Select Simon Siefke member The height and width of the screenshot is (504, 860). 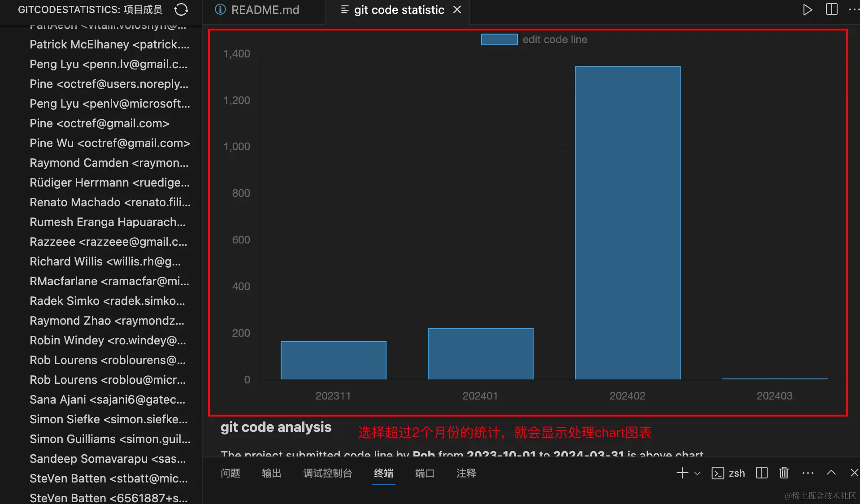tap(101, 419)
